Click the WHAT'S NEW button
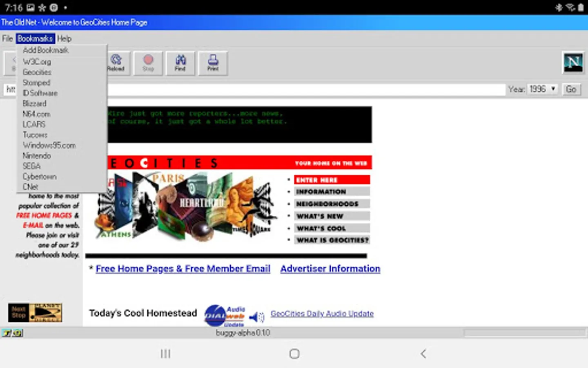Screen dimensions: 588x368 (x=332, y=216)
